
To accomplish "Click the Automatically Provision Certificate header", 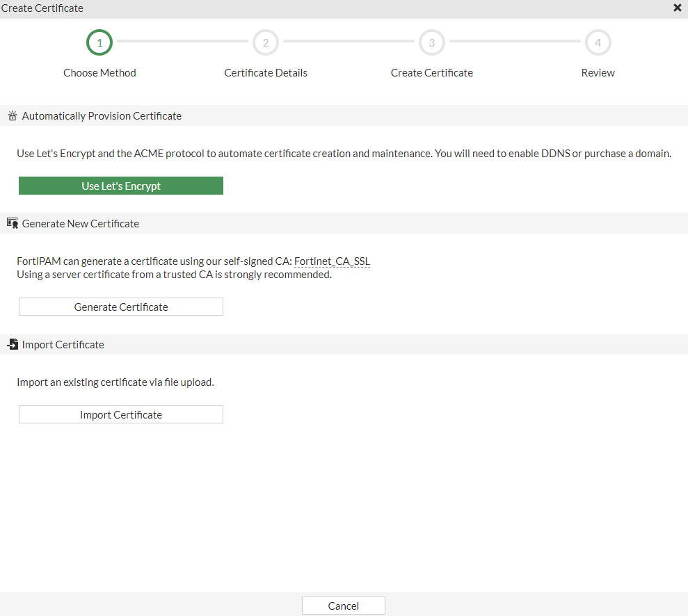I will click(102, 116).
